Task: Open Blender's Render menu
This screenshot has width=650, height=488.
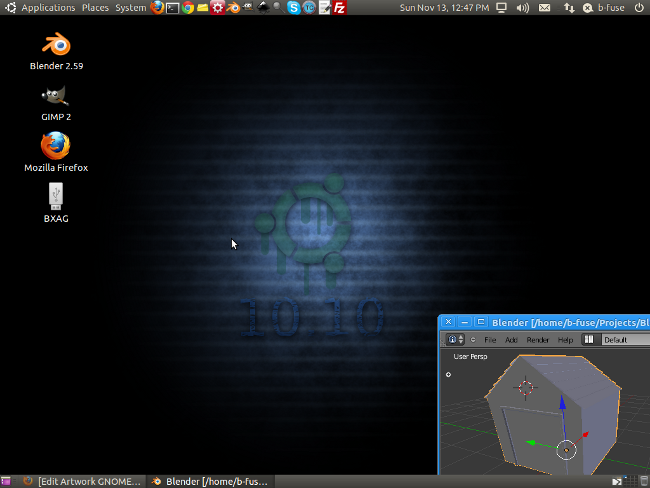Action: click(x=538, y=340)
